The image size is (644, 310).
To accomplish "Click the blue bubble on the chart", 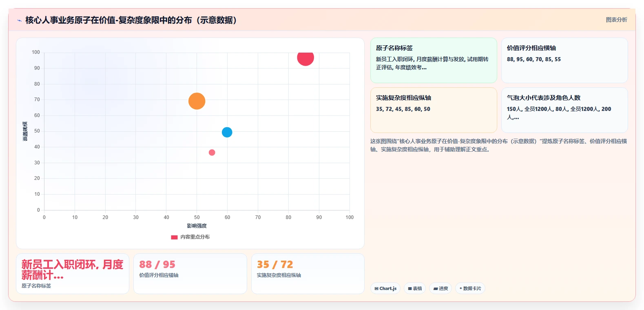I will (x=227, y=132).
